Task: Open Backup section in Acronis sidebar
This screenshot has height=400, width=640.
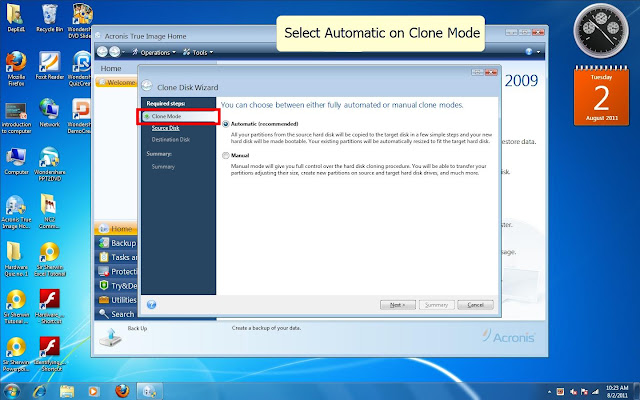Action: tap(116, 243)
